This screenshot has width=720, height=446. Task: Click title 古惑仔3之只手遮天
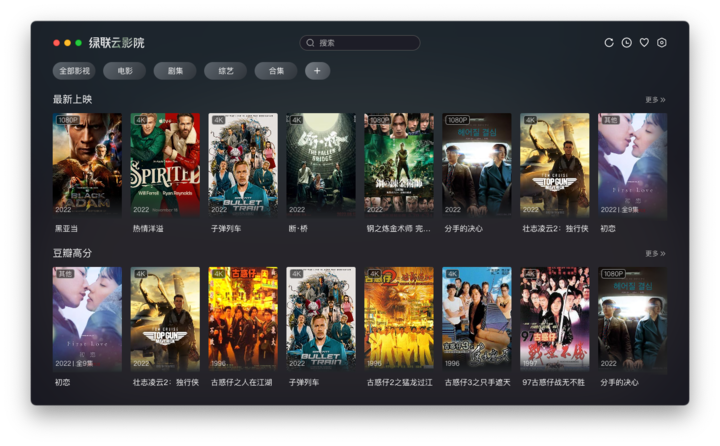click(478, 383)
